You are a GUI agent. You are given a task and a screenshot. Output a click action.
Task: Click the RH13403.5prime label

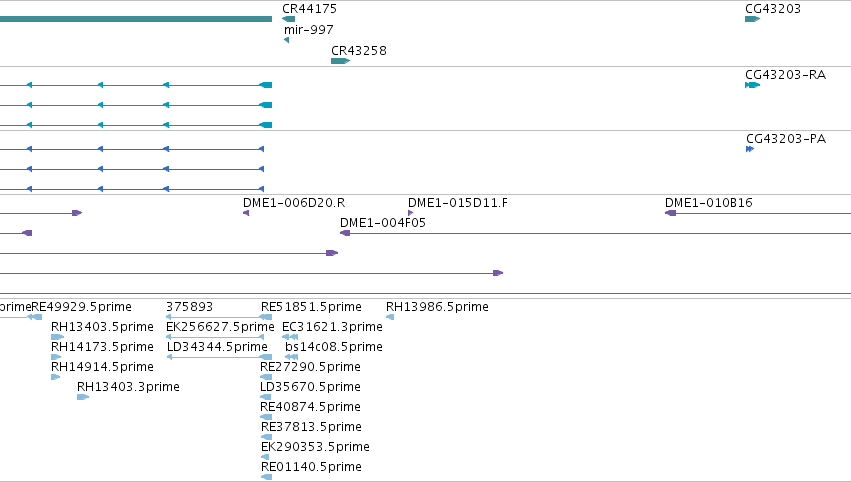tap(102, 327)
